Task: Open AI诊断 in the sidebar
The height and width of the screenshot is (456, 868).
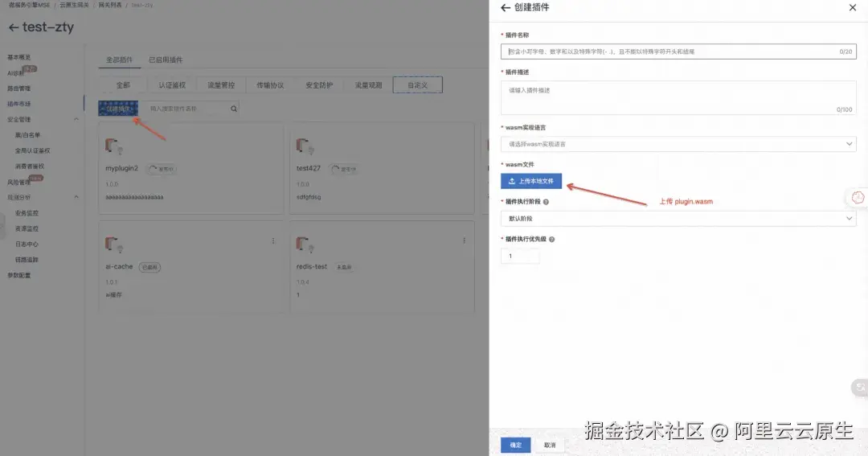Action: [x=15, y=73]
